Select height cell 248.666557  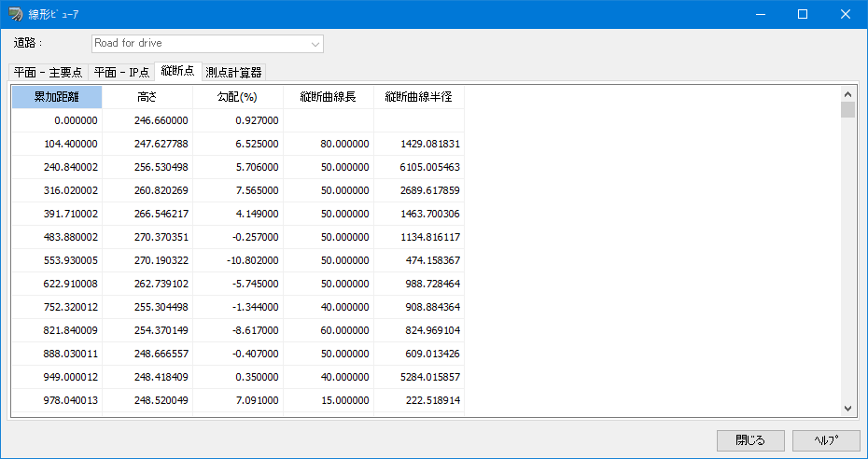[147, 354]
